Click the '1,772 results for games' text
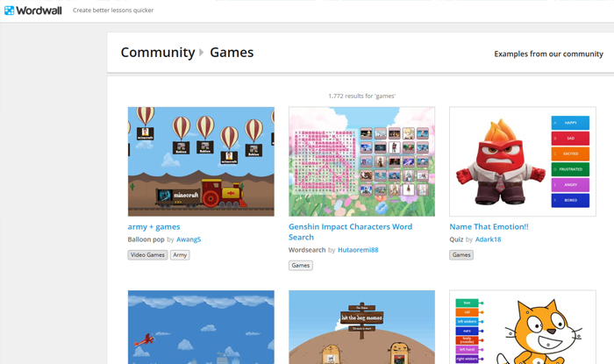The width and height of the screenshot is (614, 364). pyautogui.click(x=361, y=96)
